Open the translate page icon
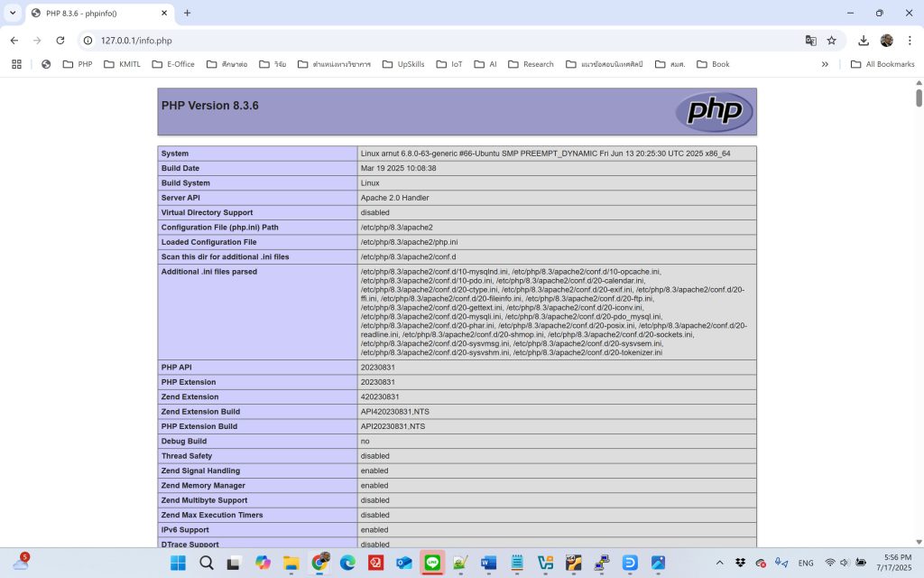 810,41
